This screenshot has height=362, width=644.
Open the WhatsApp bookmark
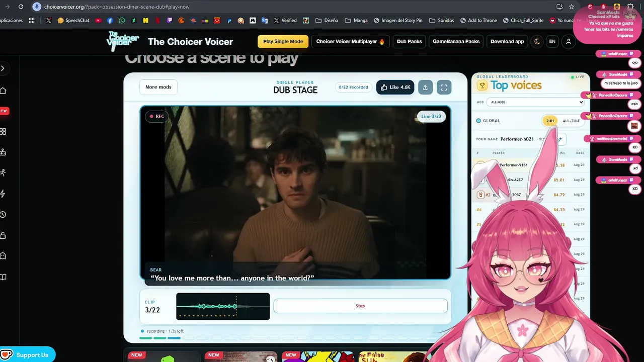point(122,21)
